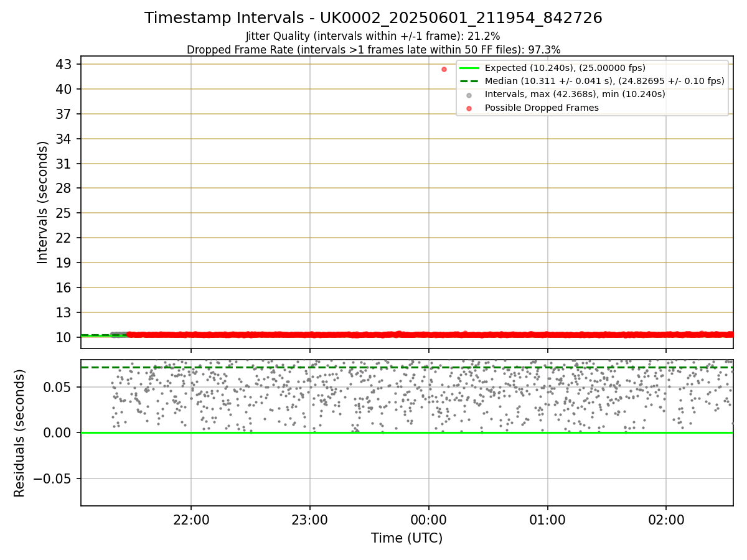Click the red marker sample for Possible Dropped Frames

(469, 108)
